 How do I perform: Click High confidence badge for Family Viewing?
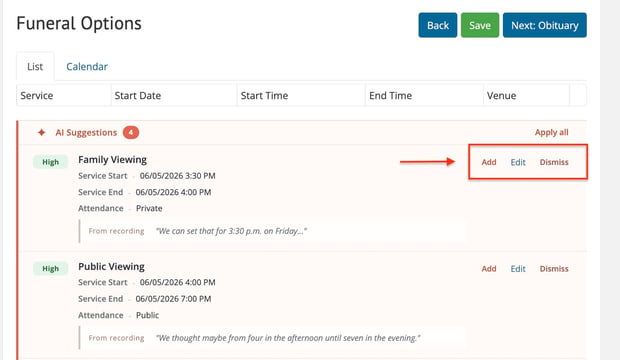[x=51, y=162]
